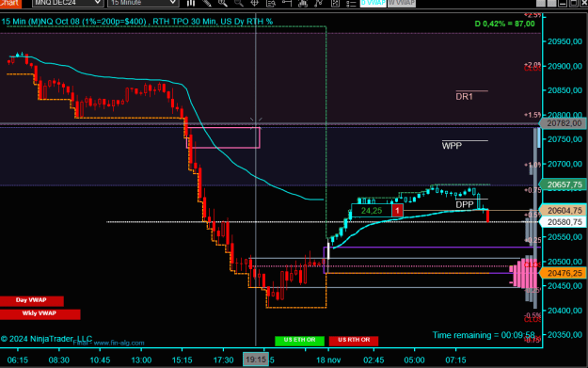Click the 19:15 time axis marker
Viewport: 588px width, 368px height.
click(x=256, y=360)
